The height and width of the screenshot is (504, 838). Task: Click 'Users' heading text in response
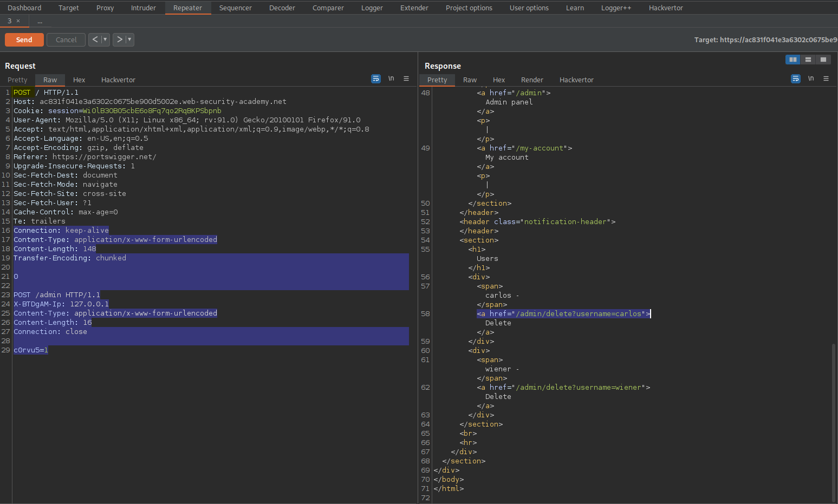tap(488, 258)
